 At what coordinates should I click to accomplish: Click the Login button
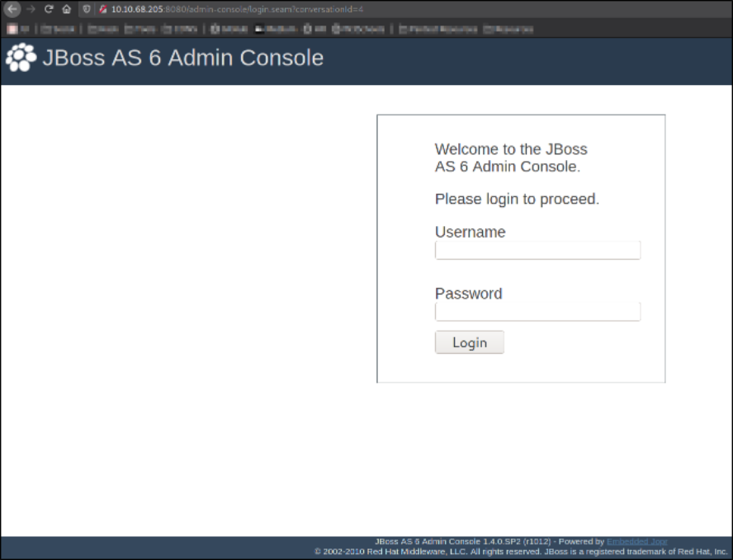pyautogui.click(x=470, y=342)
